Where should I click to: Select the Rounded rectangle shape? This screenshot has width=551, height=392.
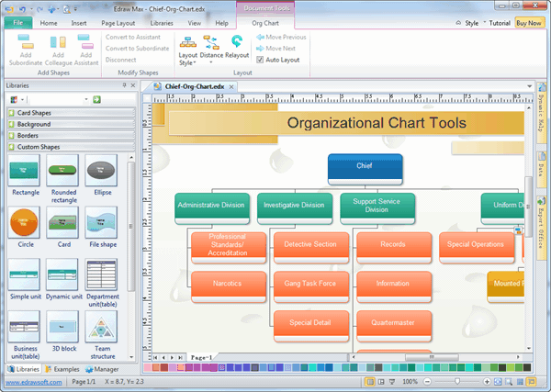pyautogui.click(x=62, y=171)
